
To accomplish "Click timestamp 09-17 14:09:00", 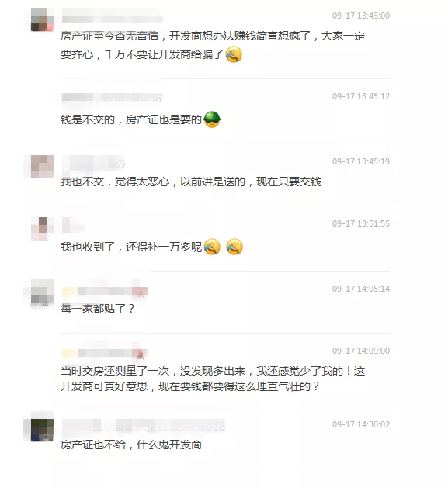I will (x=361, y=351).
